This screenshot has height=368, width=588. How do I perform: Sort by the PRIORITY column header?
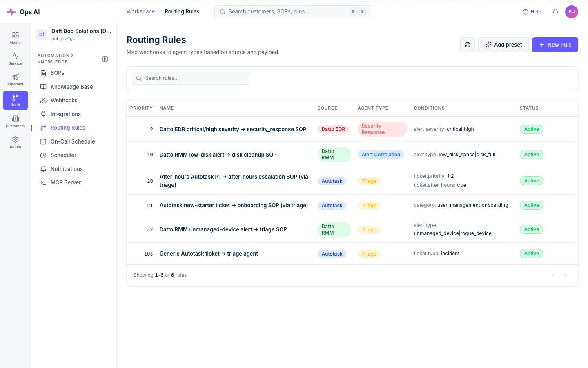pos(141,108)
